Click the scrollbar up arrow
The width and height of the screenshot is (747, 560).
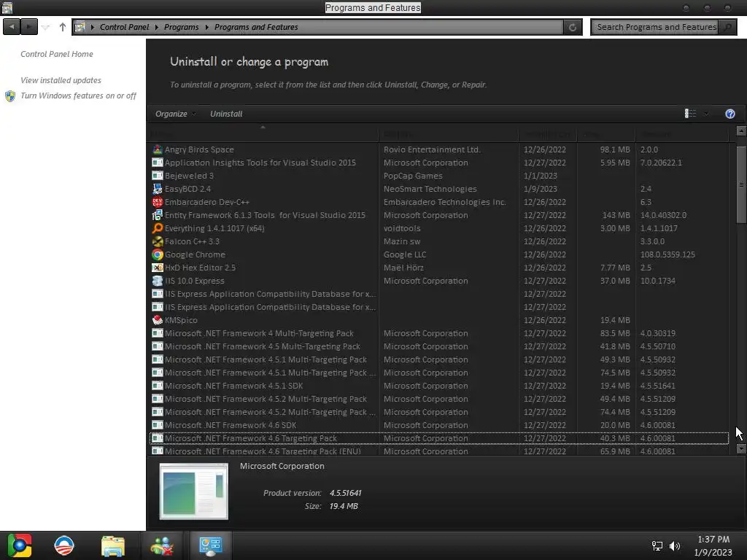(741, 131)
